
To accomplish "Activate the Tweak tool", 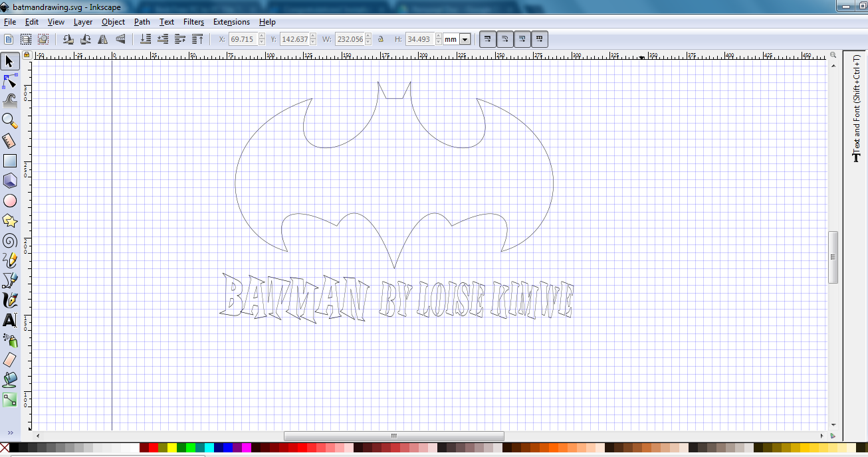I will click(x=9, y=100).
